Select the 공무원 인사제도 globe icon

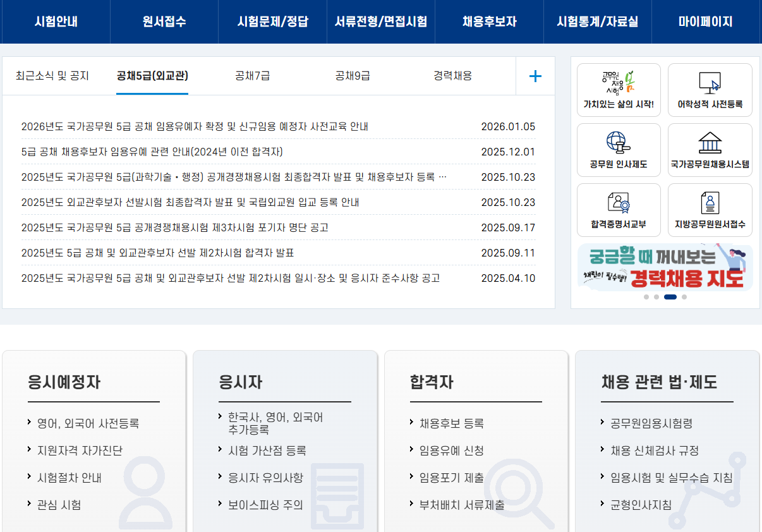tap(618, 150)
